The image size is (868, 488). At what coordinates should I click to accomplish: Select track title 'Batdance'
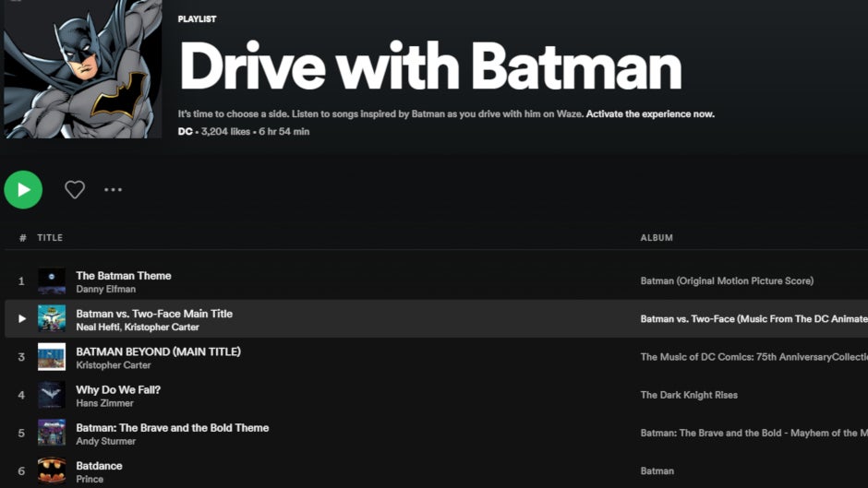pos(99,466)
